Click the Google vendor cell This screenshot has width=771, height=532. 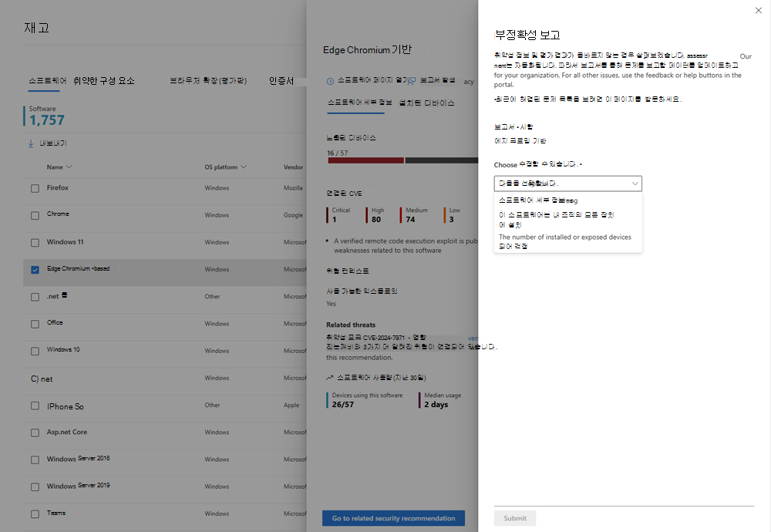coord(293,215)
